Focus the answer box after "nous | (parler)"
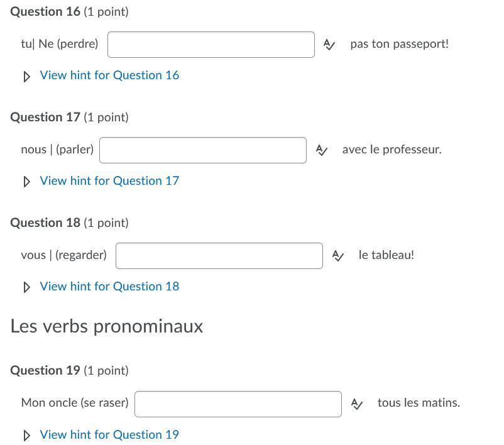The image size is (504, 445). coord(202,150)
